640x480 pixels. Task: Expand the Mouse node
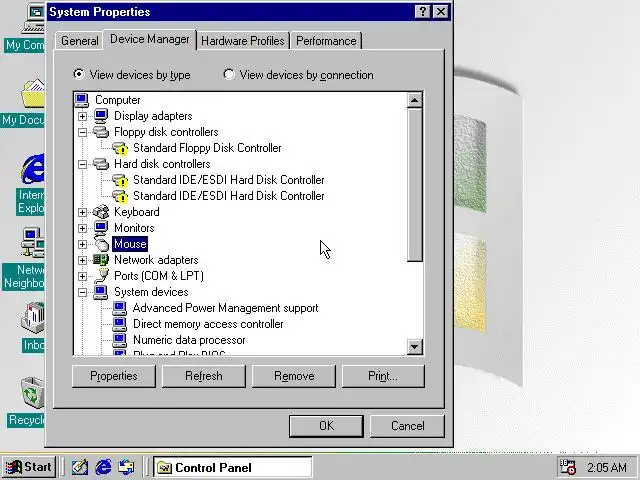click(82, 244)
